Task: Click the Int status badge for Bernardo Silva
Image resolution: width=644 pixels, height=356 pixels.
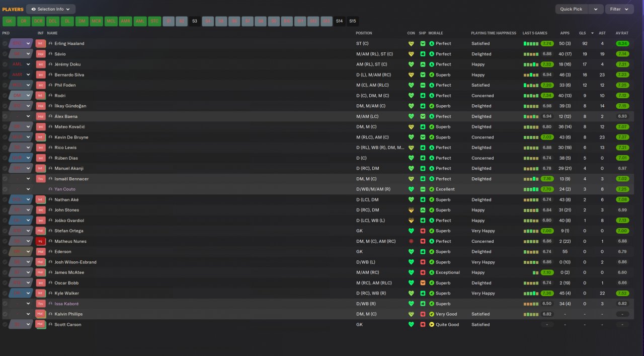Action: [41, 75]
